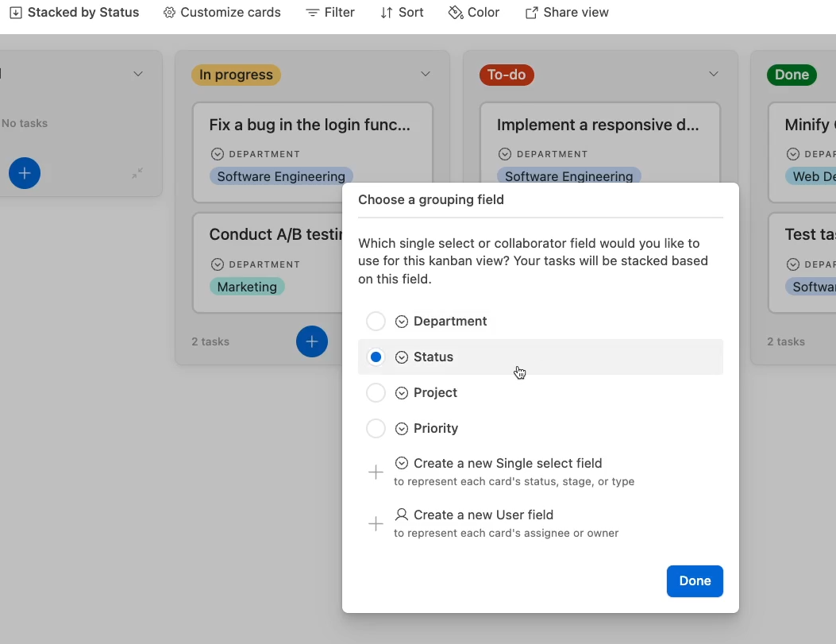Click the 2 tasks count under Done
Screen dimensions: 836x644
[786, 341]
